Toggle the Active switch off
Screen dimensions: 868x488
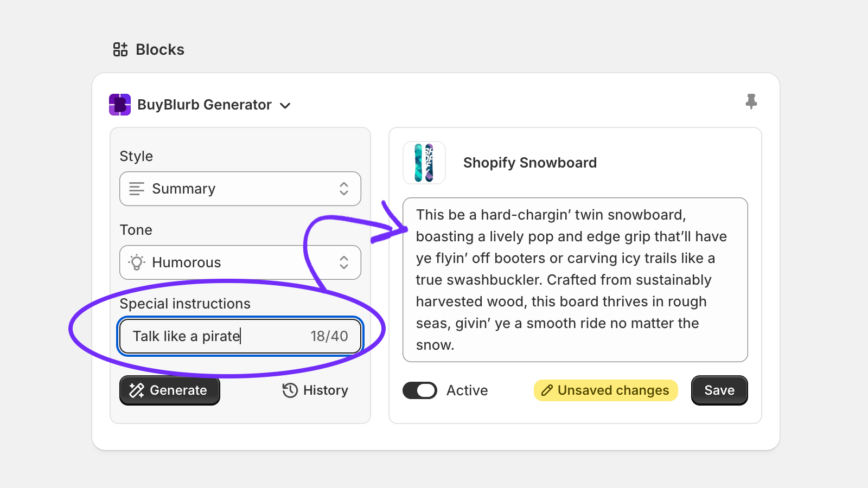click(420, 390)
